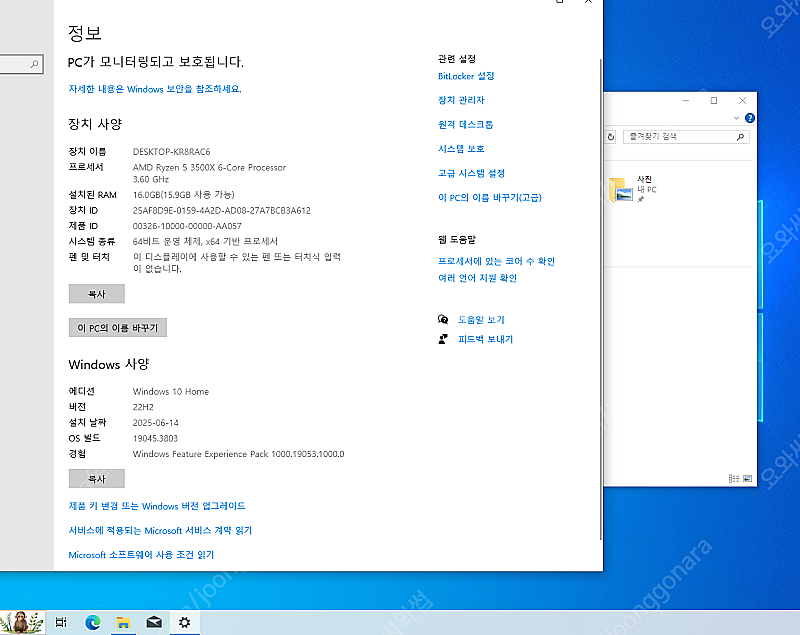Click the Settings search input field
Screen dimensions: 800x635
click(x=20, y=64)
